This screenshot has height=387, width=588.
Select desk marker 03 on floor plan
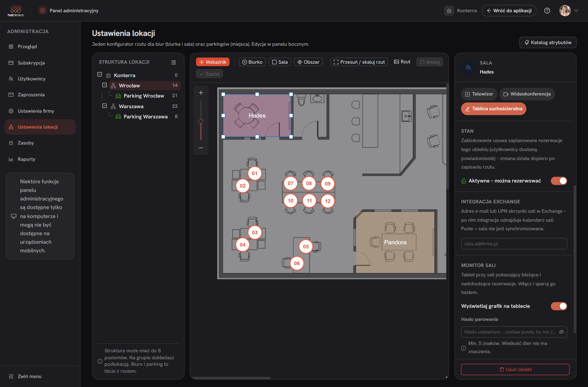(255, 232)
